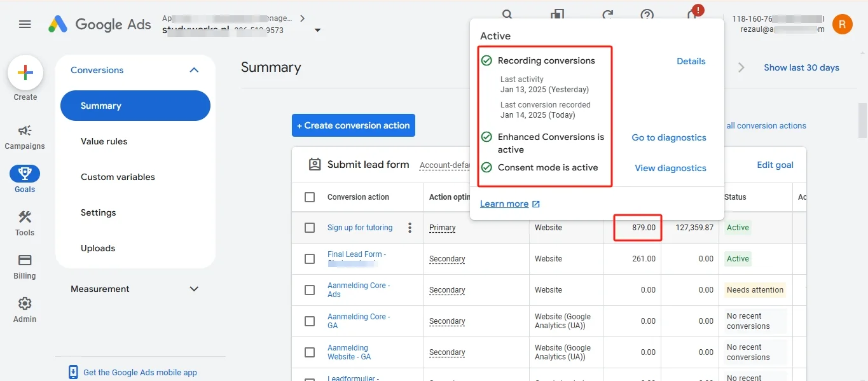
Task: Click the Details link in the popup
Action: 691,61
